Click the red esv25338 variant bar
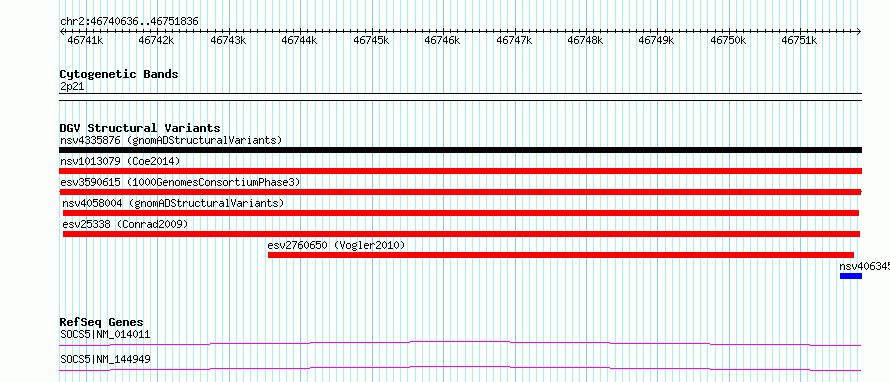This screenshot has height=382, width=890. coord(461,234)
